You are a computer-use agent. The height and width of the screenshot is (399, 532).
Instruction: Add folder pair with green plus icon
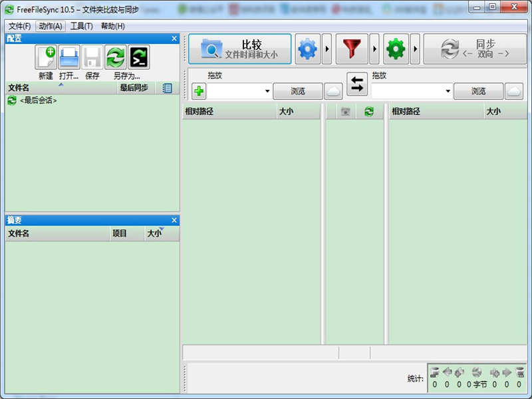point(199,91)
